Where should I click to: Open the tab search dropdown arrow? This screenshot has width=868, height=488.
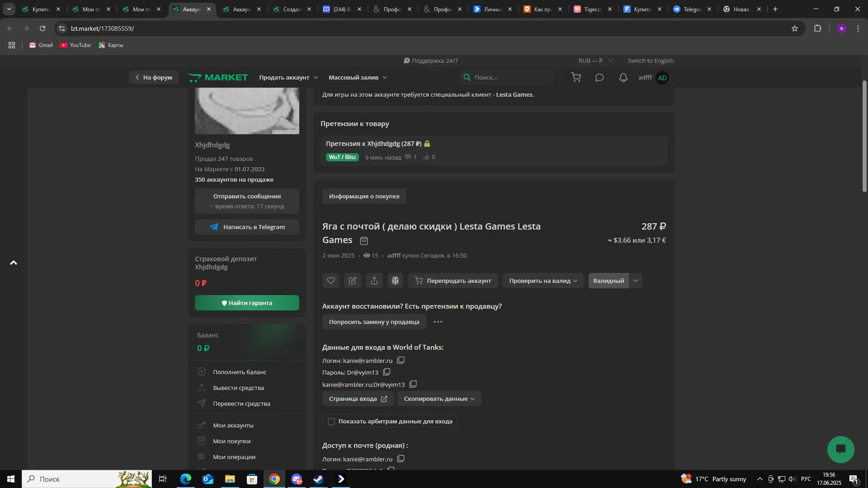[x=9, y=9]
